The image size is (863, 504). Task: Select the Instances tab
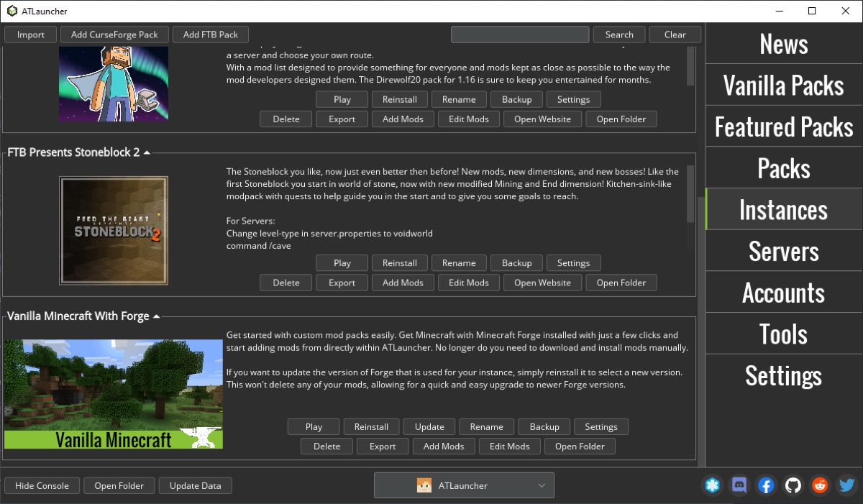(784, 209)
